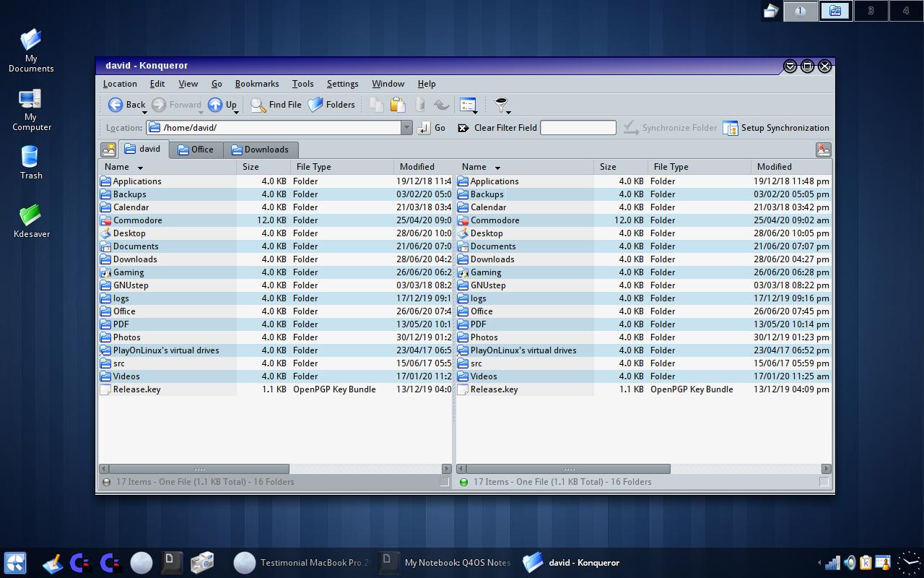The image size is (924, 578).
Task: Sort left pane by Size column
Action: click(263, 167)
